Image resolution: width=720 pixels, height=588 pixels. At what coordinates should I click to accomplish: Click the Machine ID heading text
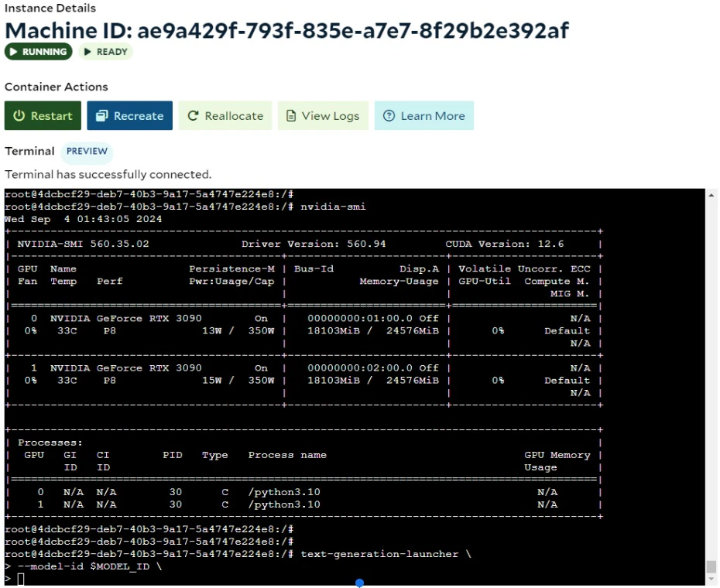[286, 31]
